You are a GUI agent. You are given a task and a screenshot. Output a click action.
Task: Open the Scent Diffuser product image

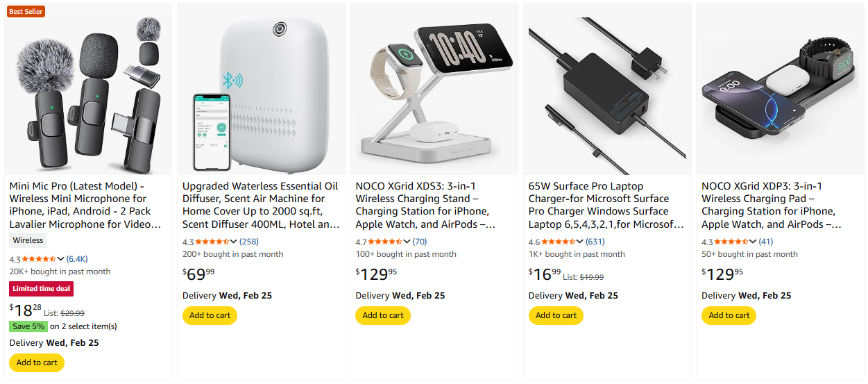coord(261,90)
